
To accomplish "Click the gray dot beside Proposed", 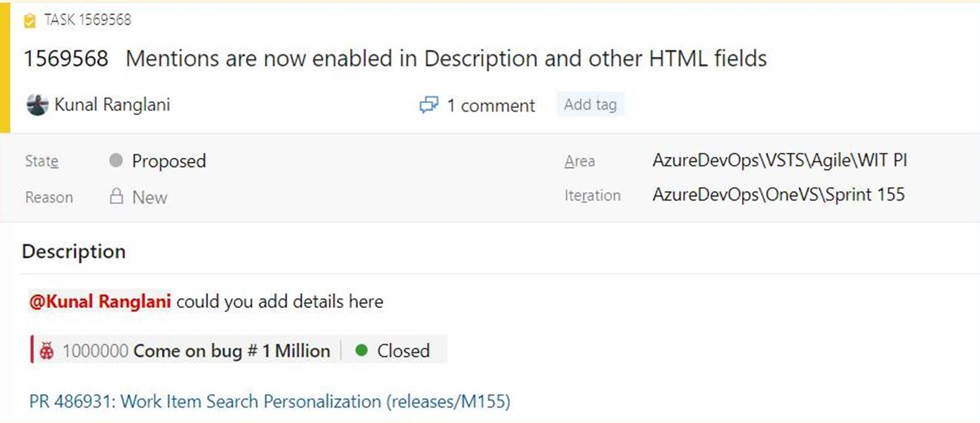I will click(116, 161).
